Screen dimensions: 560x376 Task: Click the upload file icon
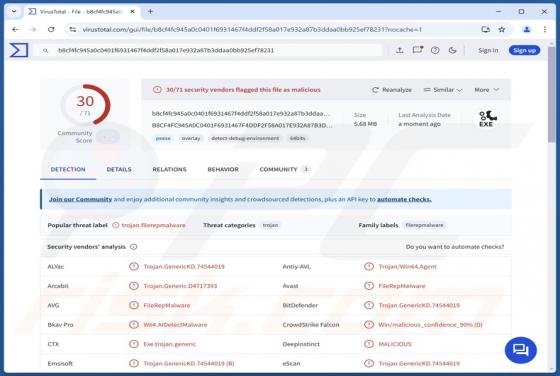click(400, 50)
